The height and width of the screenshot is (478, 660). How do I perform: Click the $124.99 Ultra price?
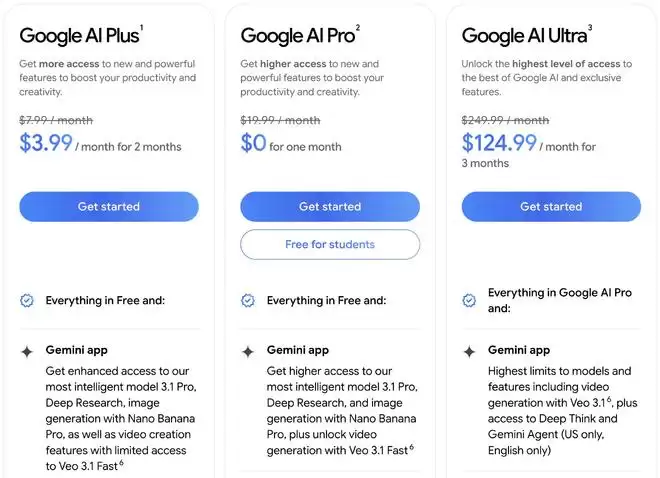point(499,144)
